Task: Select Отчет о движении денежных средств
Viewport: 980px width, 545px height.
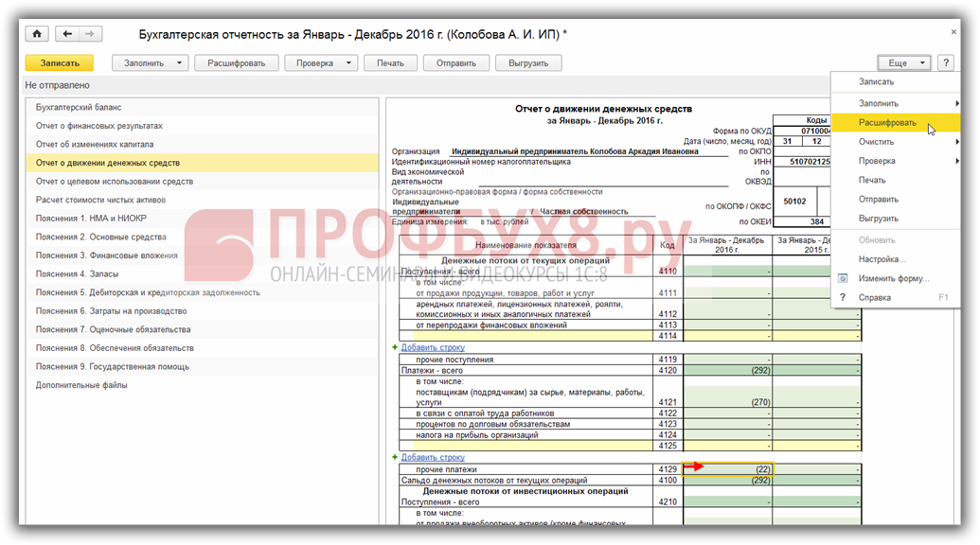Action: (x=202, y=163)
